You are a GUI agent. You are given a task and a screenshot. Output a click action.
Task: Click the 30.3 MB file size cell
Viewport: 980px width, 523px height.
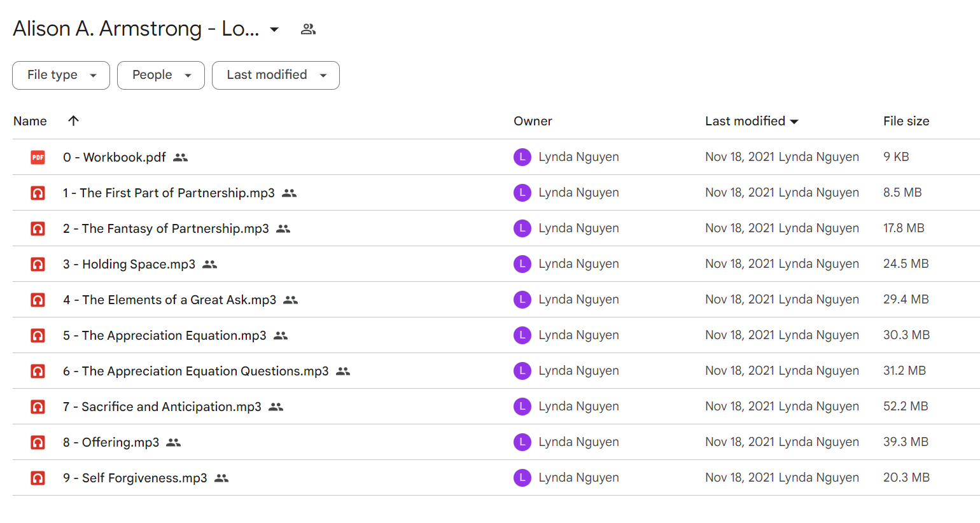[907, 335]
